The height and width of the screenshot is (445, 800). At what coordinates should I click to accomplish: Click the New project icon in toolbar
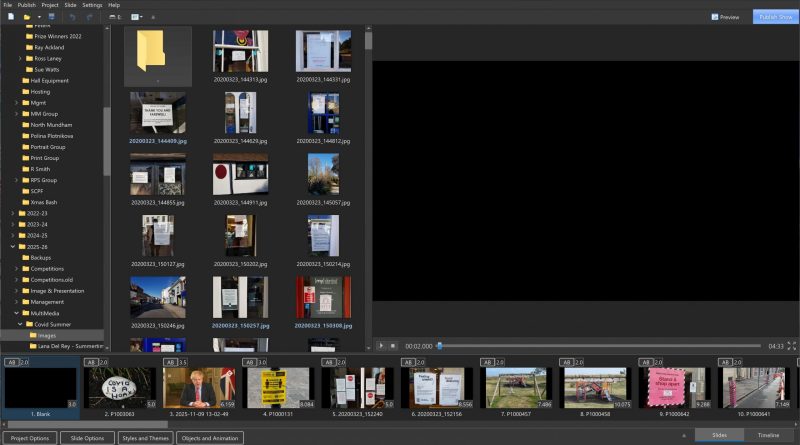pos(10,17)
